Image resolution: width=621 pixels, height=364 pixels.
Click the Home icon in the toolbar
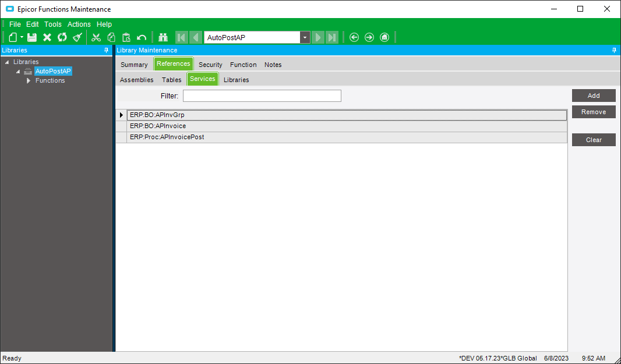coord(384,37)
